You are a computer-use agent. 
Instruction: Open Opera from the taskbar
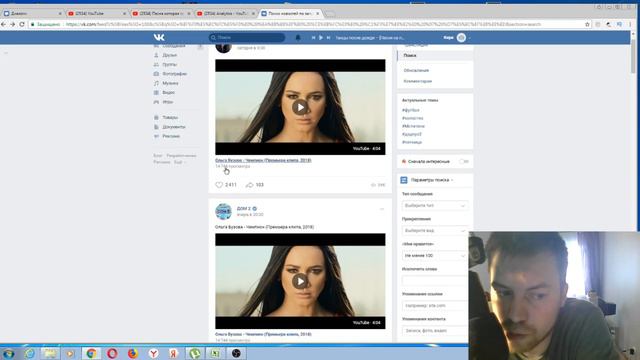(x=112, y=353)
